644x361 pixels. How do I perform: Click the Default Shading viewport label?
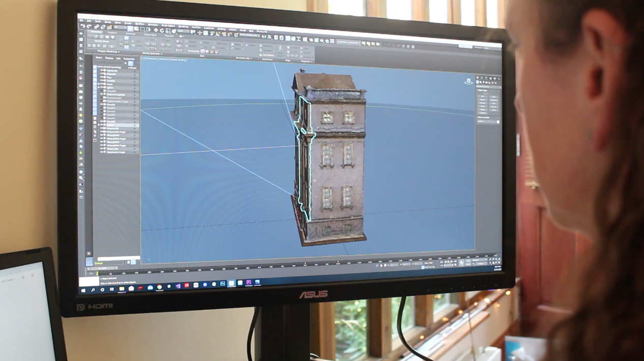[178, 59]
